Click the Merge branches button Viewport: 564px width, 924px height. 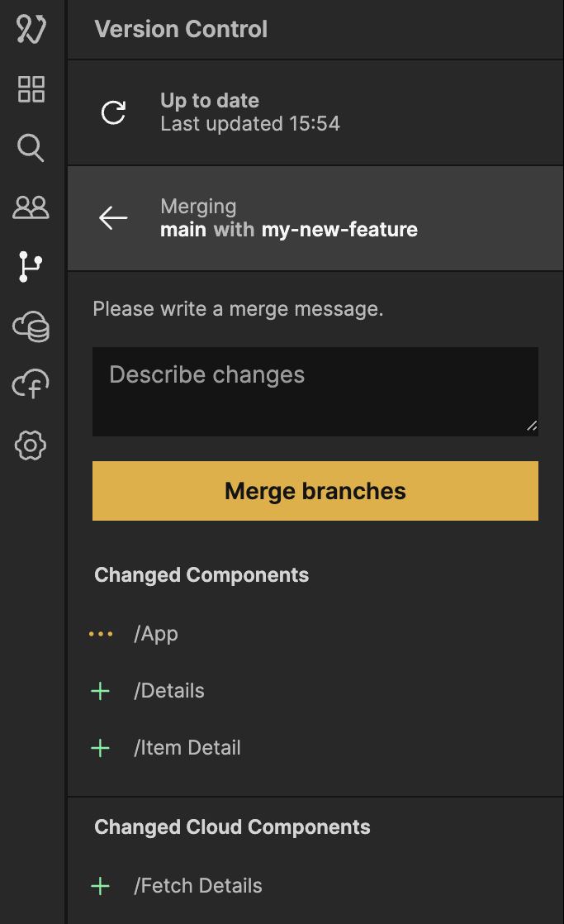click(x=315, y=491)
